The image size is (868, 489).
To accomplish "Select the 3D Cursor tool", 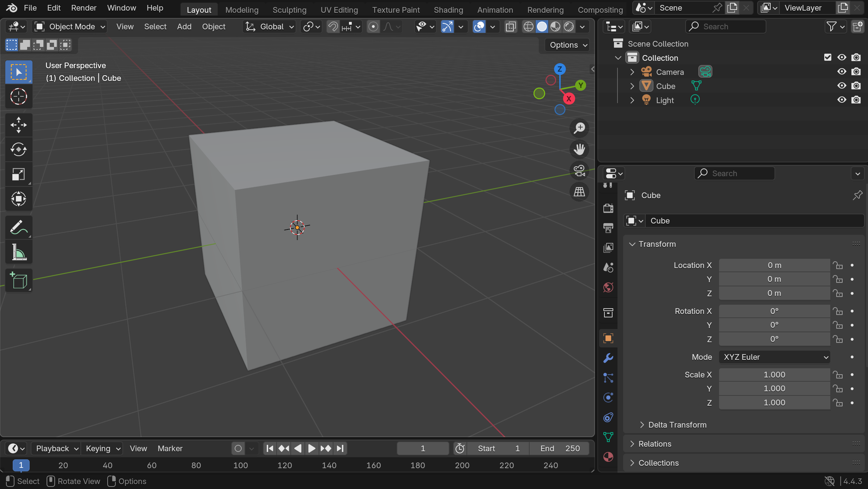I will click(18, 96).
